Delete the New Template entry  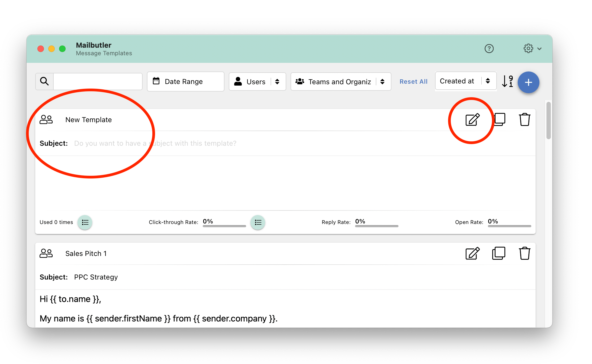click(525, 119)
